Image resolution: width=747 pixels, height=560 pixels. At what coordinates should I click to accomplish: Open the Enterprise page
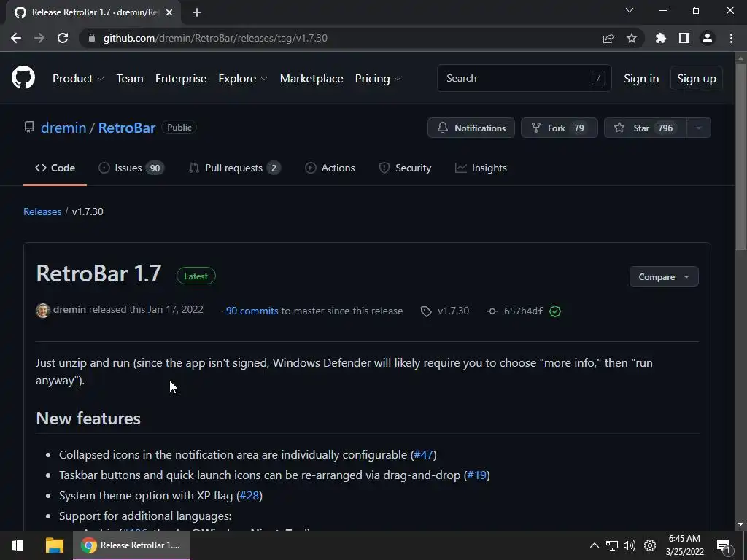[181, 79]
